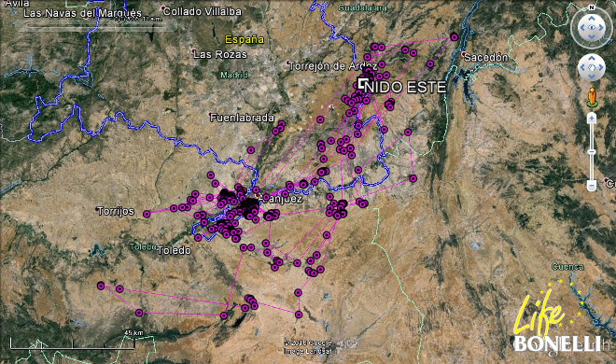Select the Sacedón town placemark

(485, 57)
